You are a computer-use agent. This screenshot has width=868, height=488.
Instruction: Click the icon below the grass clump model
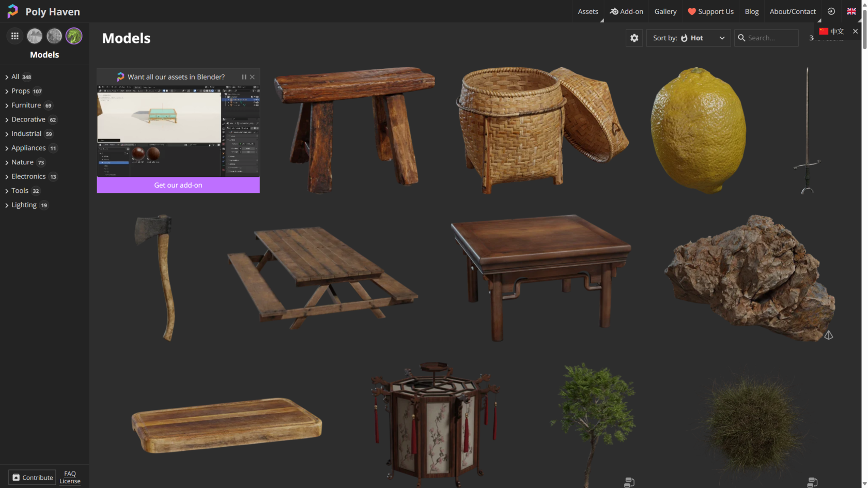click(812, 482)
